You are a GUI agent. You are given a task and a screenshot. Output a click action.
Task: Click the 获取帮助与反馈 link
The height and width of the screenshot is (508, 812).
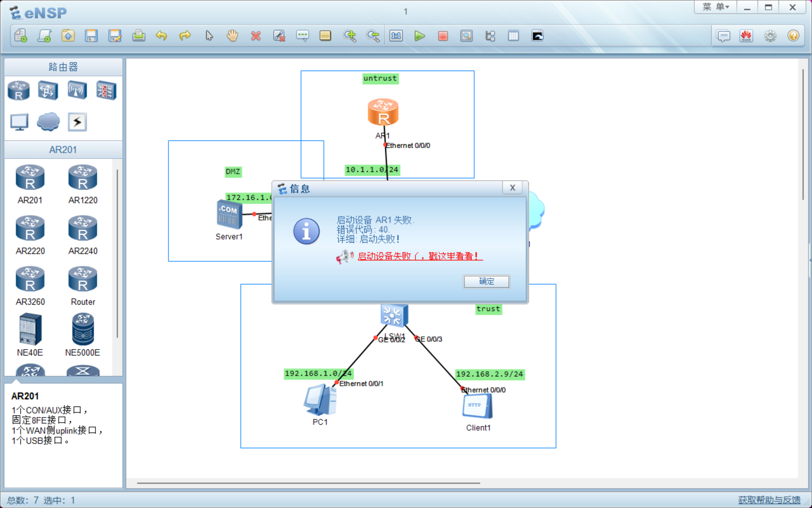pyautogui.click(x=769, y=500)
